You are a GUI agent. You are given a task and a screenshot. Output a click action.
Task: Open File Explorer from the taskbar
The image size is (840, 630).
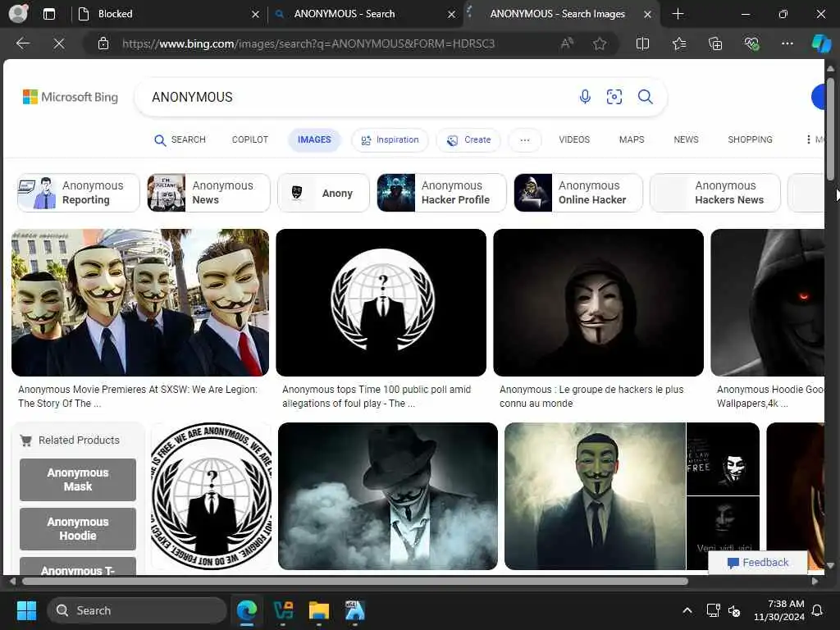tap(319, 610)
